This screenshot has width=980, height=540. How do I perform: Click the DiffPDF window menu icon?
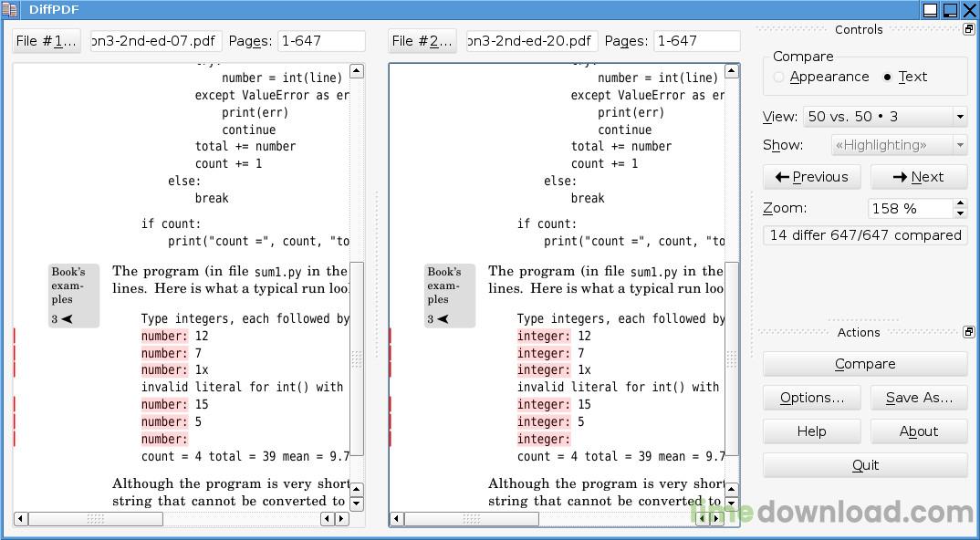pos(9,9)
